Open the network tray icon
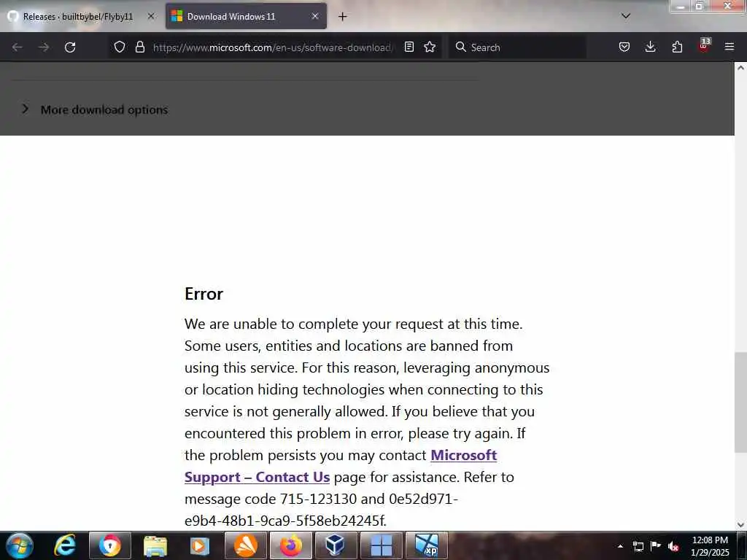Screen dimensions: 747x560 pos(638,546)
